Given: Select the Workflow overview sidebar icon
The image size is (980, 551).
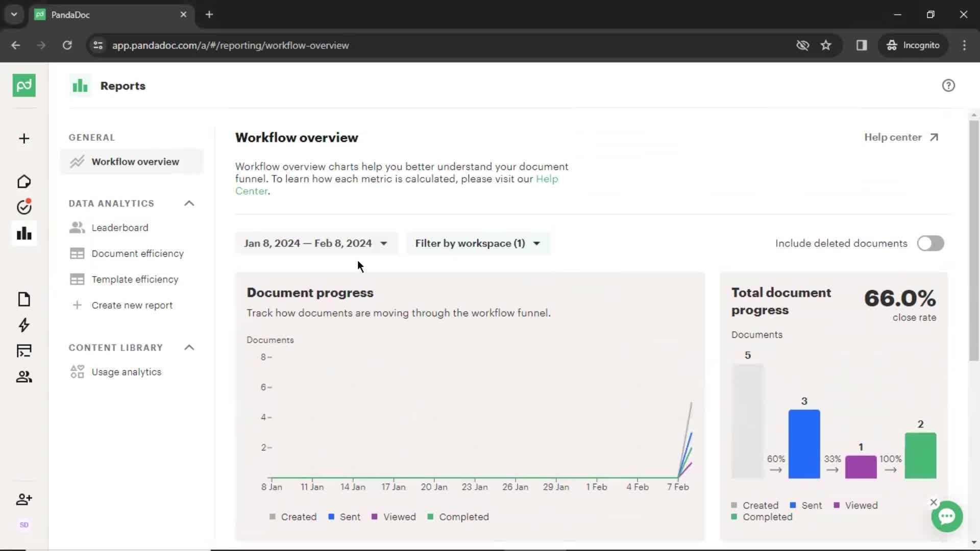Looking at the screenshot, I should [x=76, y=161].
